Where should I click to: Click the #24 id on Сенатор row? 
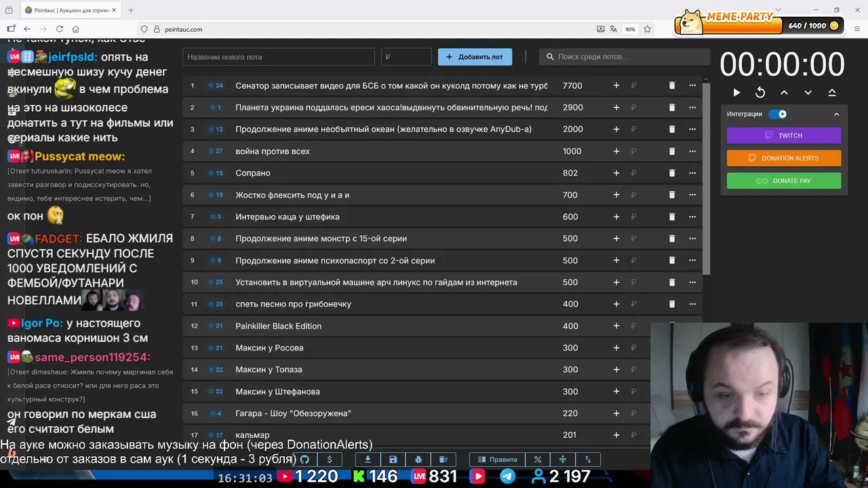[216, 85]
